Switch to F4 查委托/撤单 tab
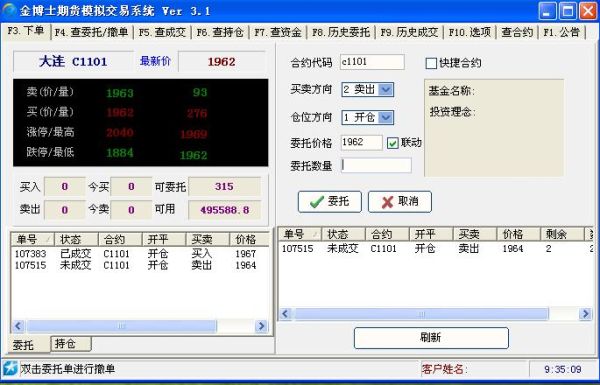600x385 pixels. 91,32
